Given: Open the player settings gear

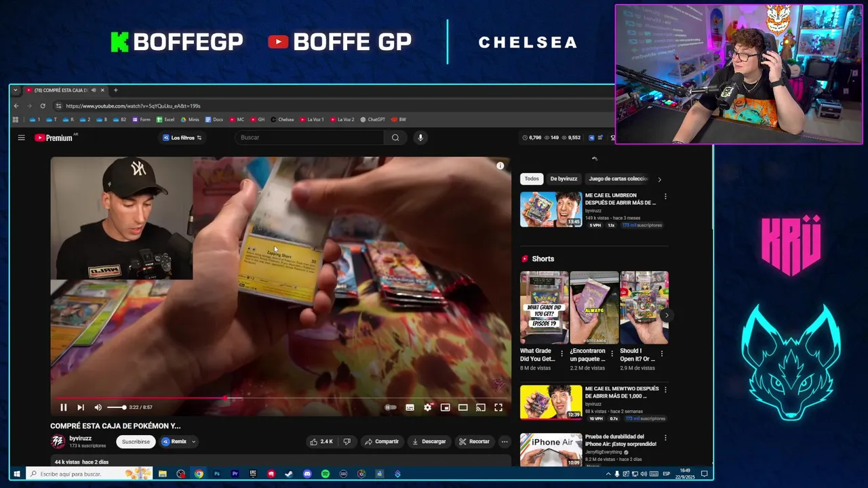Looking at the screenshot, I should pos(427,407).
